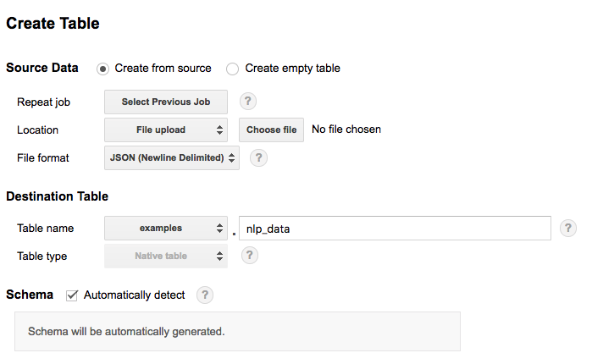
Task: Click help icon beside Select Previous Job
Action: point(247,102)
